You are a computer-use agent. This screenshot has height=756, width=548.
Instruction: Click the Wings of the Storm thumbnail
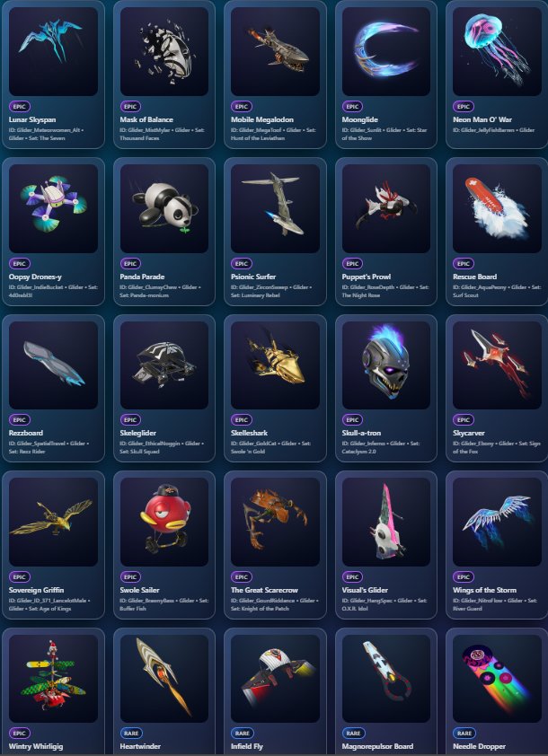(497, 523)
